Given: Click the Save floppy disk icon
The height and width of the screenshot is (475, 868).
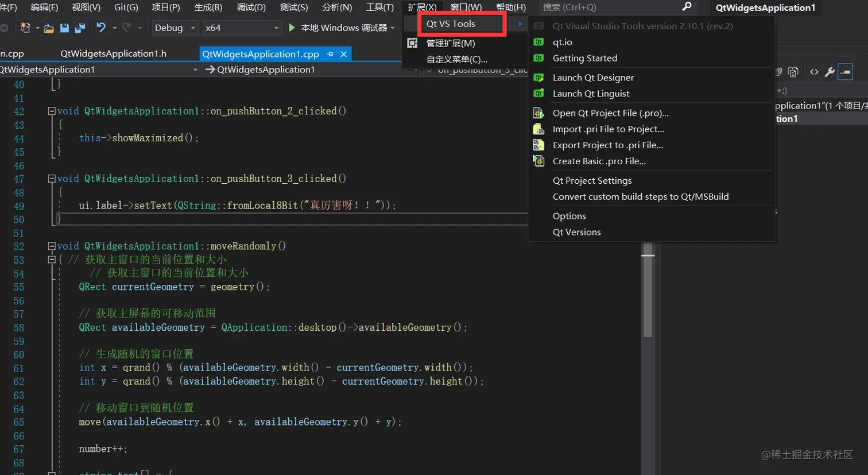Looking at the screenshot, I should tap(64, 28).
